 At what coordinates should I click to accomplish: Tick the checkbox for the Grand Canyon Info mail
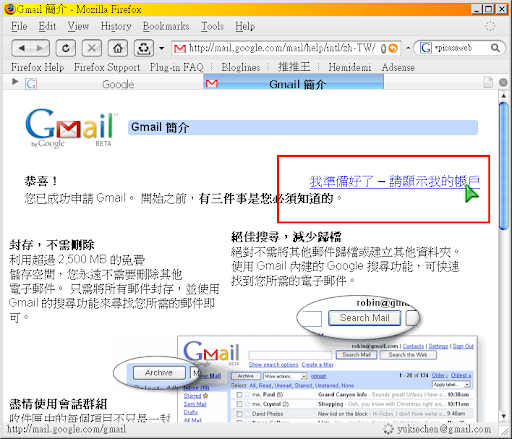(x=239, y=395)
